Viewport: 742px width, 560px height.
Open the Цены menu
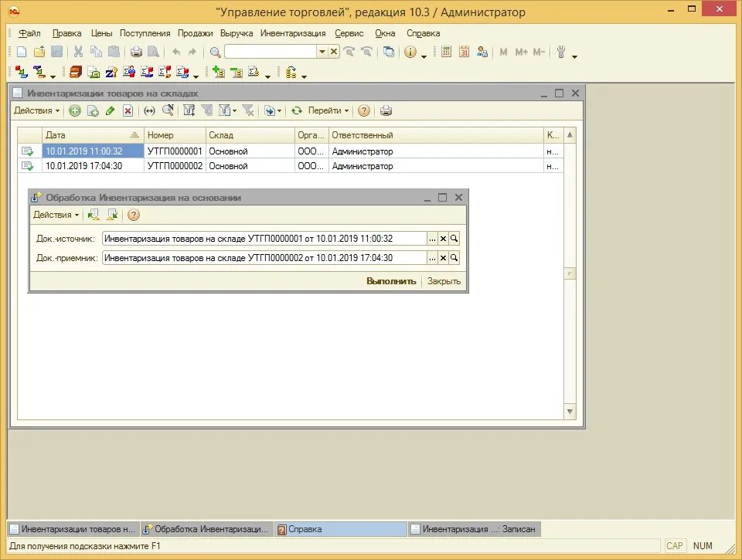[101, 33]
